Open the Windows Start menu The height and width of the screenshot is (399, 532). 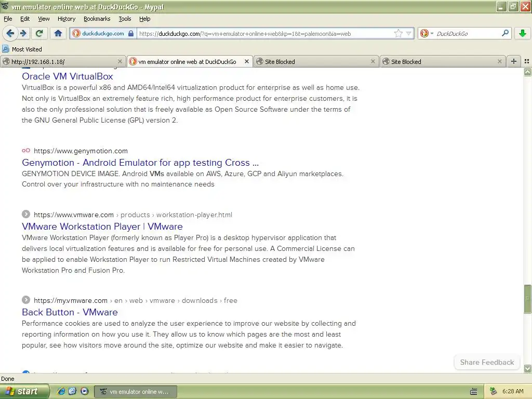24,392
